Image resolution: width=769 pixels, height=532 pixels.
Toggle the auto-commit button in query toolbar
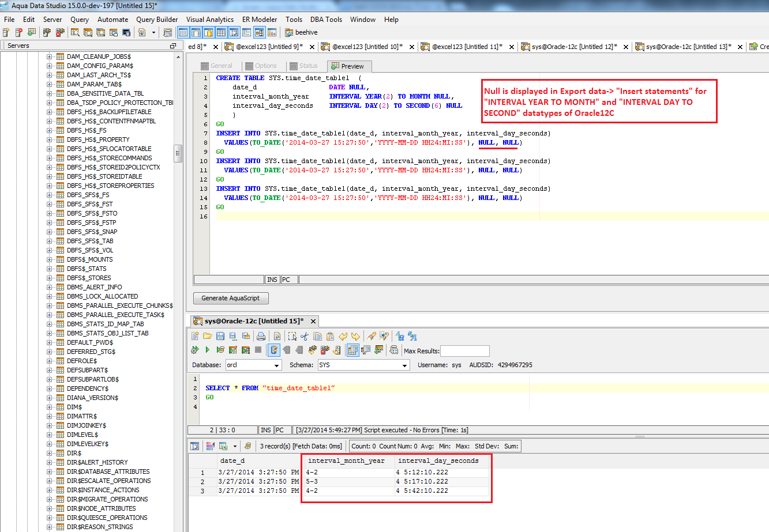[x=274, y=350]
